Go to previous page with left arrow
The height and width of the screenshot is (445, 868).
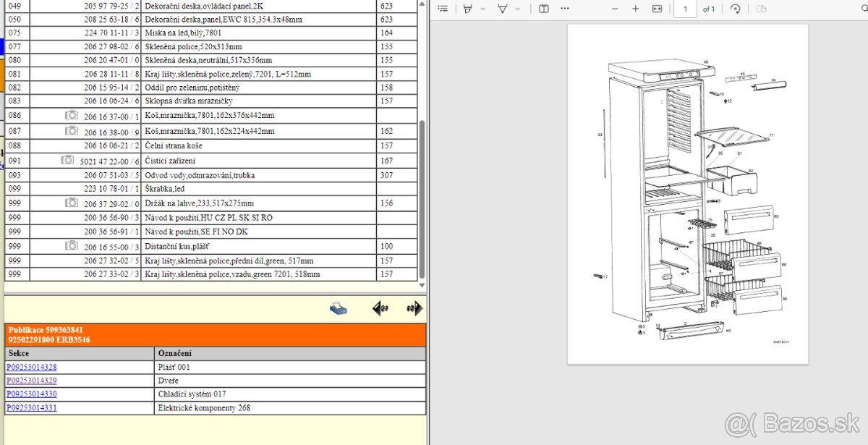pos(380,309)
